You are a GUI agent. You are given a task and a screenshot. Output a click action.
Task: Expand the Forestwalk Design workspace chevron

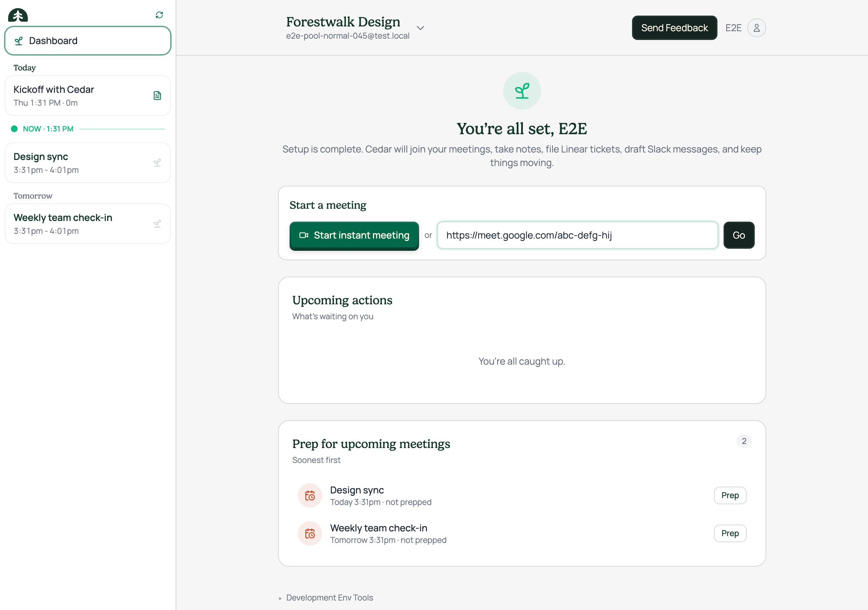coord(420,28)
